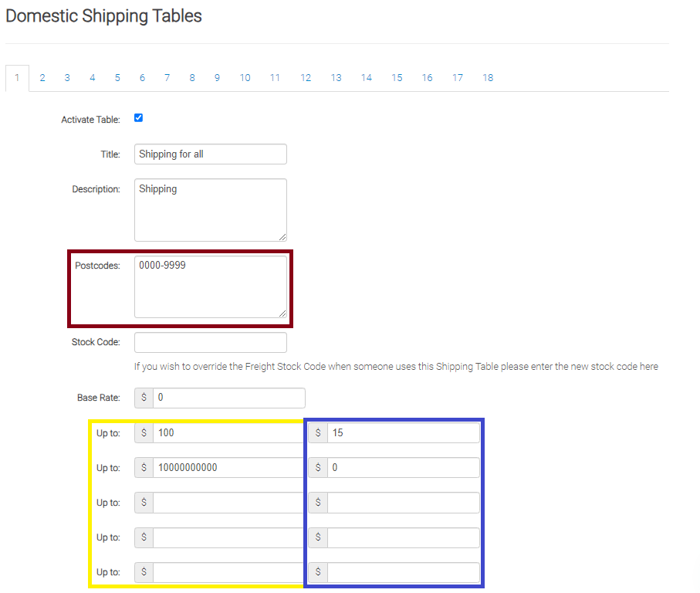Go to shipping table tab 13
Image resolution: width=700 pixels, height=593 pixels.
click(336, 78)
